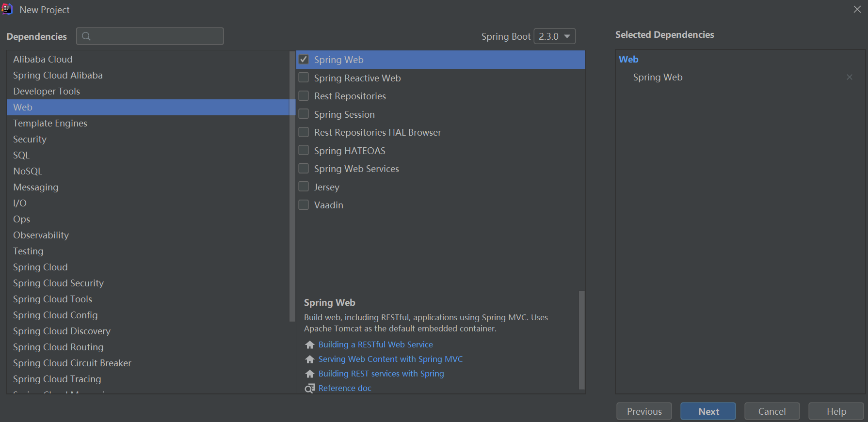This screenshot has height=422, width=868.
Task: Uncheck the Spring Web checkbox
Action: click(304, 60)
